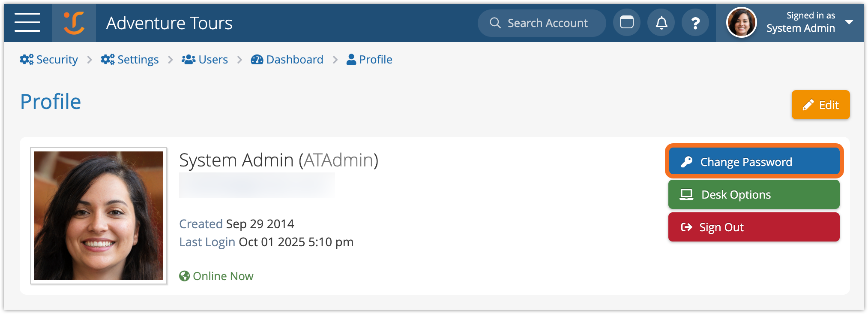Viewport: 868px width, 314px height.
Task: Open the calendar window icon in header
Action: [x=626, y=23]
